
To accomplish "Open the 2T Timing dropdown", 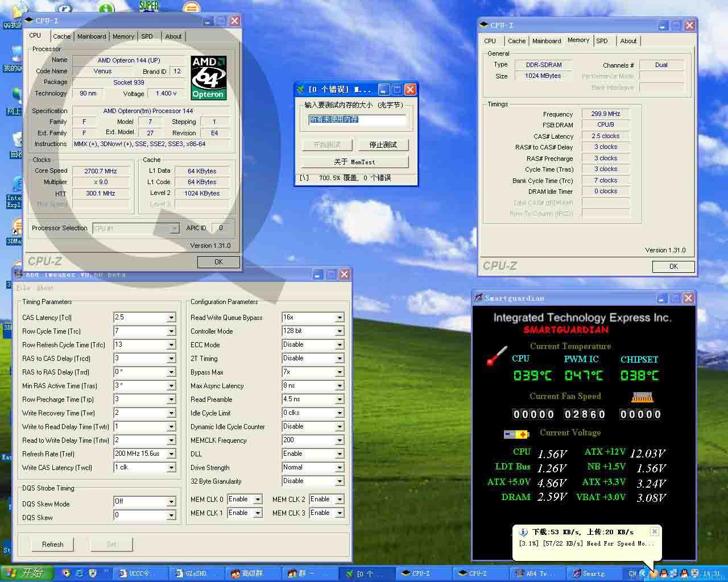I will 340,359.
